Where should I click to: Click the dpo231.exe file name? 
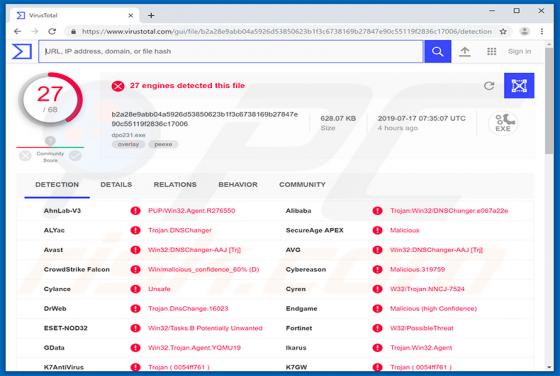(x=128, y=135)
